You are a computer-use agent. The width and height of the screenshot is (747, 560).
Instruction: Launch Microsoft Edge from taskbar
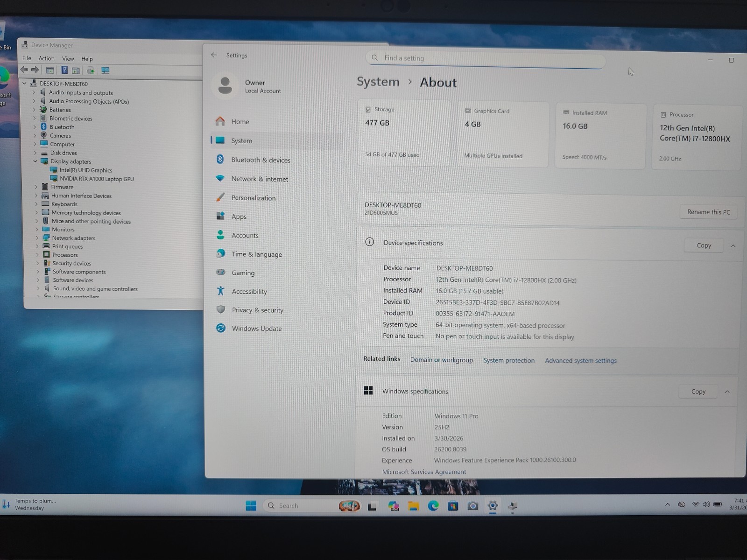pos(433,506)
